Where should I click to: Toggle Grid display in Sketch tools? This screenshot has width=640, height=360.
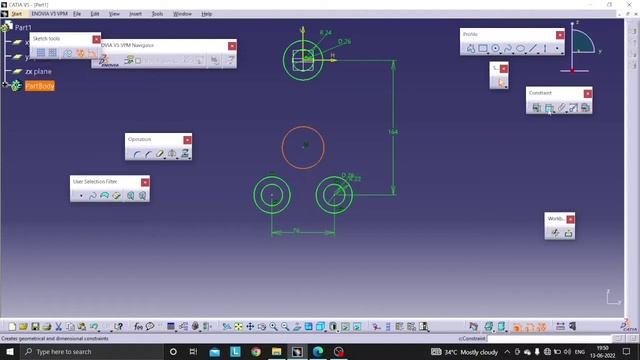(x=41, y=53)
